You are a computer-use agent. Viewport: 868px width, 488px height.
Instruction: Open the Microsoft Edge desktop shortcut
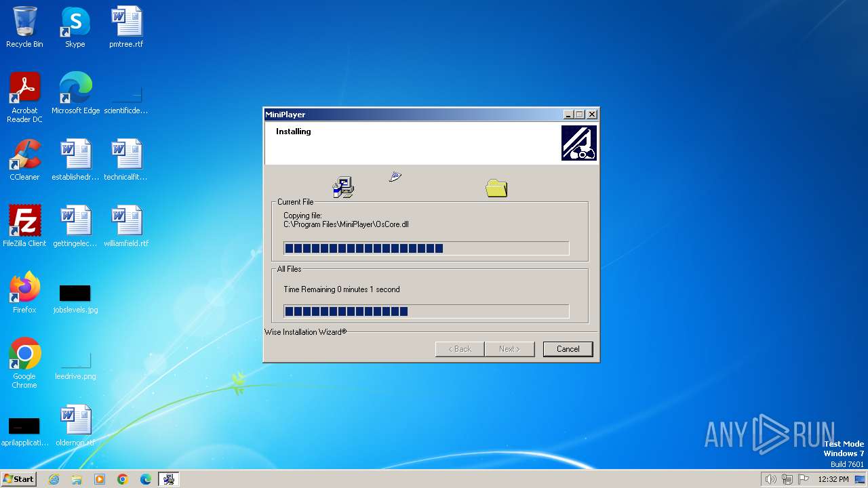click(x=75, y=94)
